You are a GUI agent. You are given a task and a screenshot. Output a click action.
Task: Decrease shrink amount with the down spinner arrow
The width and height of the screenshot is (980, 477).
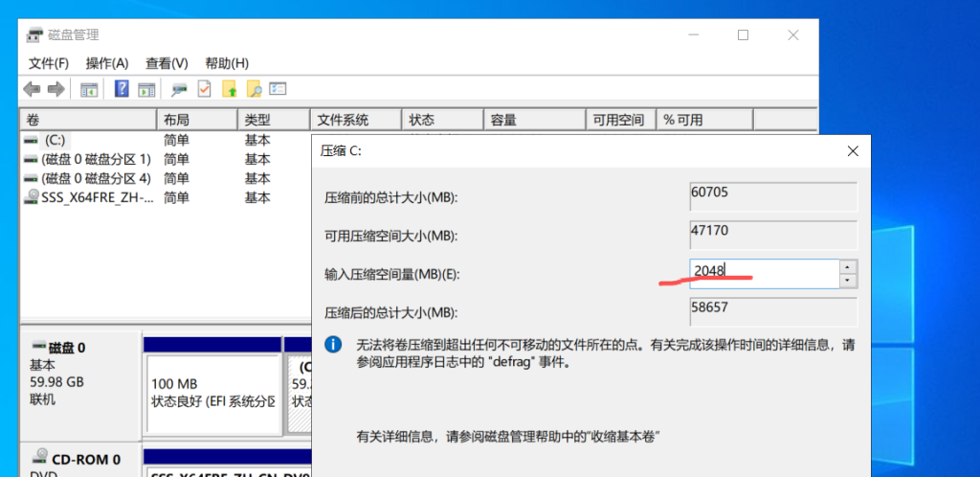[848, 281]
